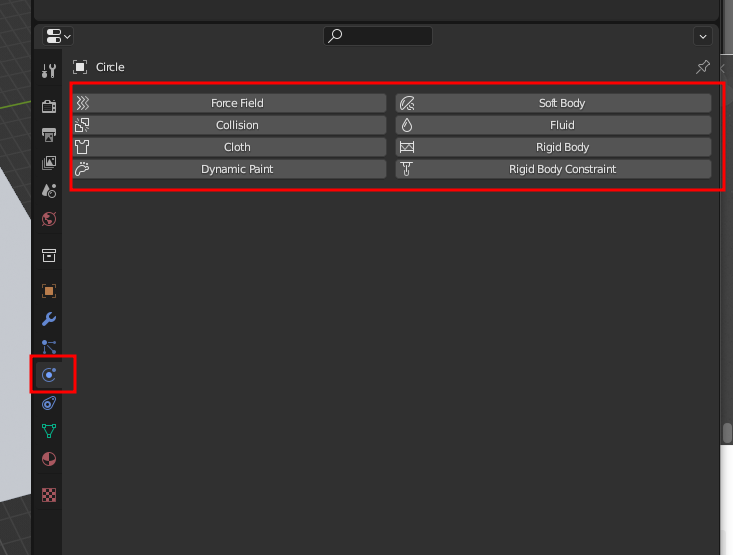733x555 pixels.
Task: Click the properties panel vertical scrollbar
Action: pos(727,432)
